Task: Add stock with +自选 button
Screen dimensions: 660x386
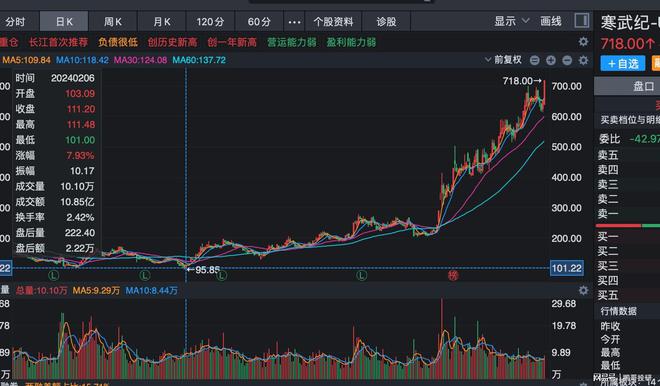Action: (x=623, y=64)
